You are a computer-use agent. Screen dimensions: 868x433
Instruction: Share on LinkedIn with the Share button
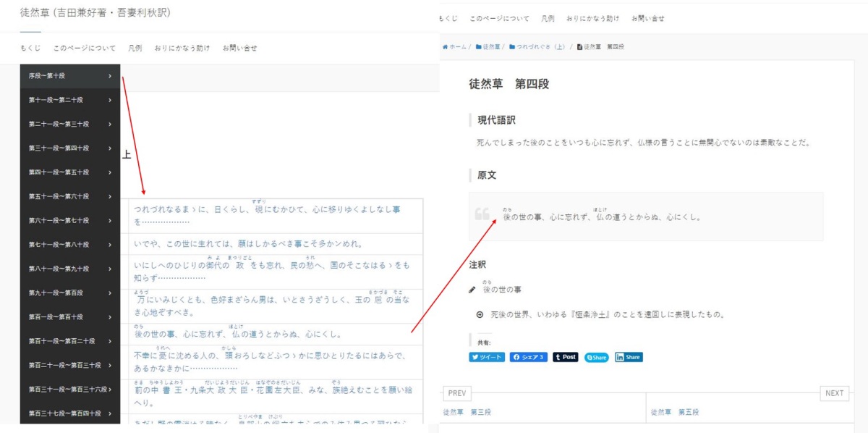[629, 357]
